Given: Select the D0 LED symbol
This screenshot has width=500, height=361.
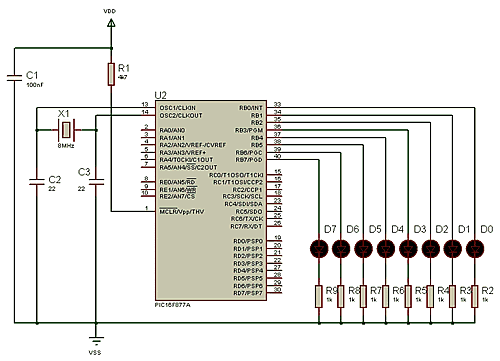Looking at the screenshot, I should click(475, 249).
